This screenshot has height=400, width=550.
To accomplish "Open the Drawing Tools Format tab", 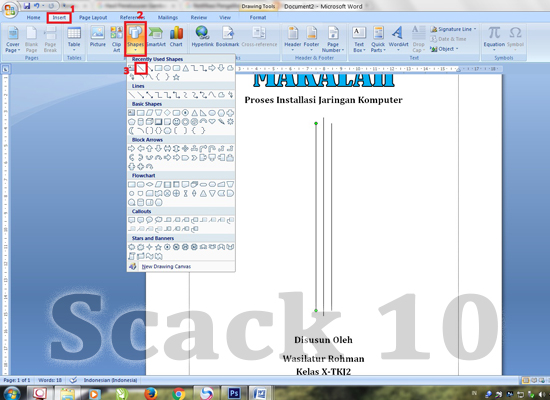I will pos(258,17).
